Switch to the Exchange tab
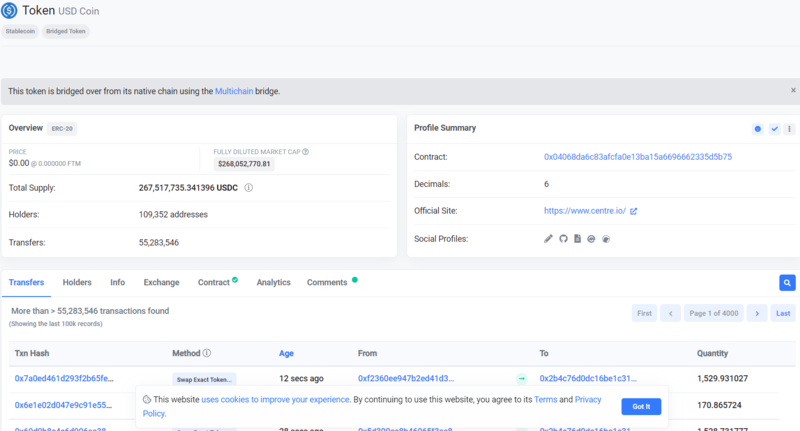Screen dimensions: 800x431 pyautogui.click(x=161, y=283)
